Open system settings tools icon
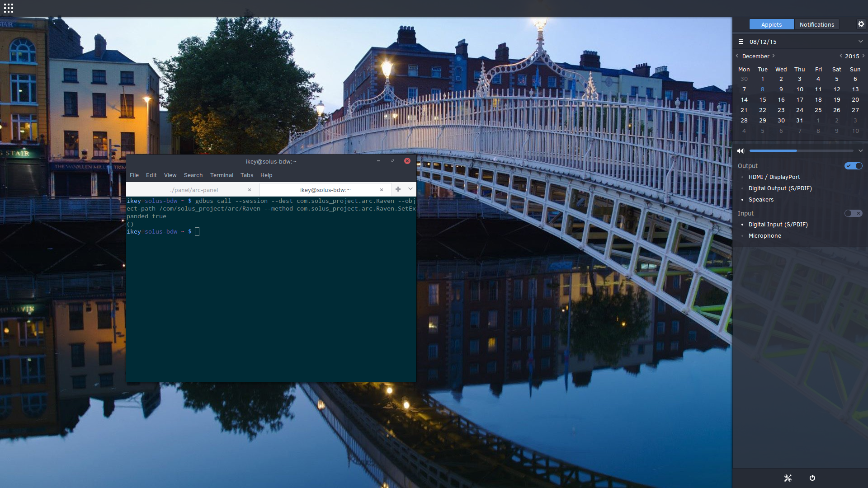Viewport: 868px width, 488px height. 788,478
